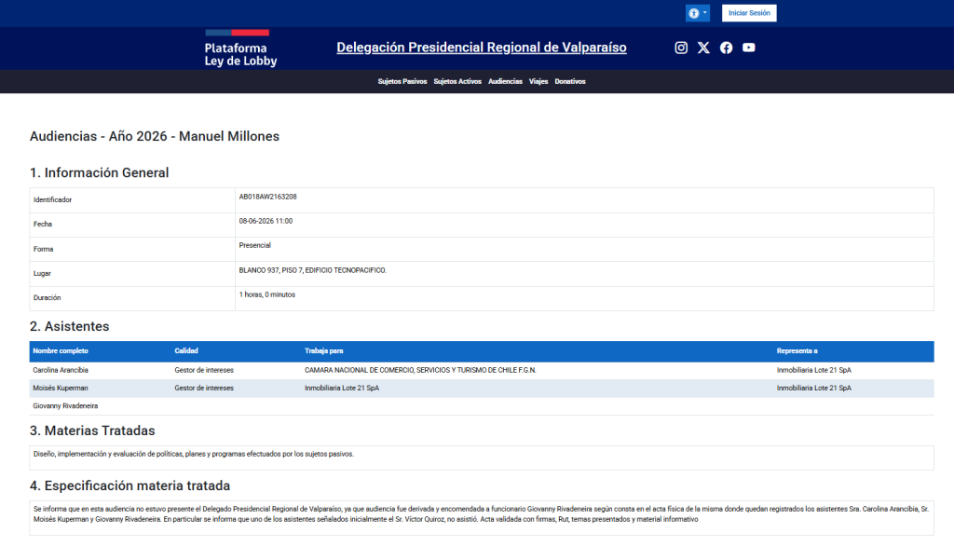Click Gestor de intereses in Moisés Kuperman's row
Screen dimensions: 954x560
click(x=204, y=388)
